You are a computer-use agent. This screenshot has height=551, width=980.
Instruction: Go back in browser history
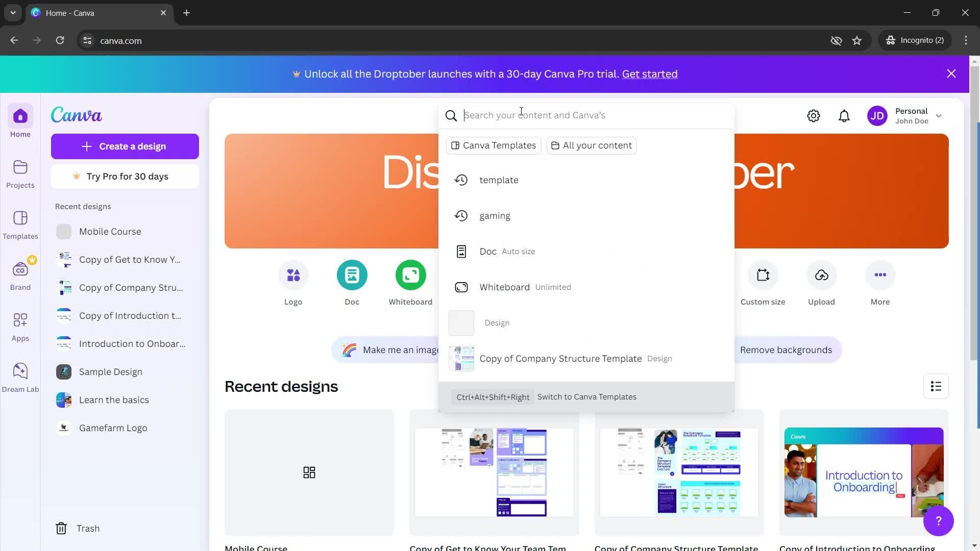coord(14,40)
